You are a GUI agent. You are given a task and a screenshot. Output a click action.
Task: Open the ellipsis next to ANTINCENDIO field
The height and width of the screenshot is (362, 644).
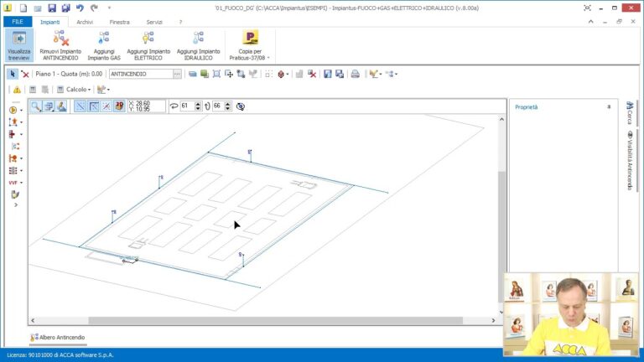[x=177, y=74]
